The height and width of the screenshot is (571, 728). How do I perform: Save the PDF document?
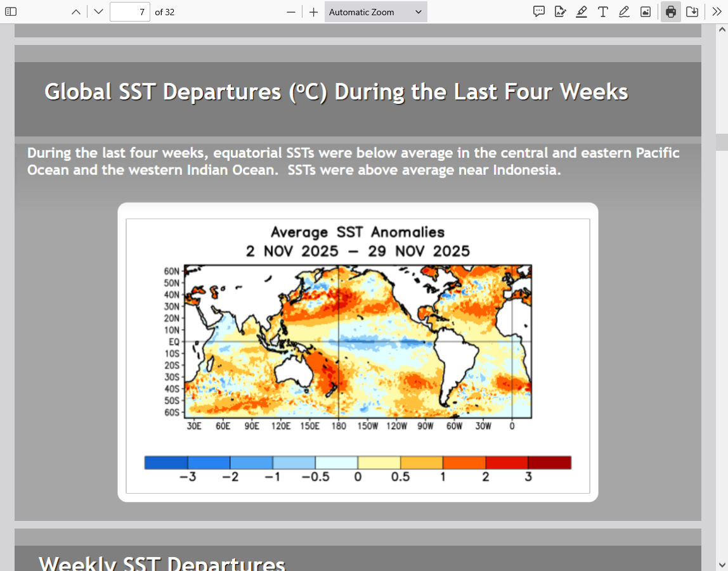point(692,11)
